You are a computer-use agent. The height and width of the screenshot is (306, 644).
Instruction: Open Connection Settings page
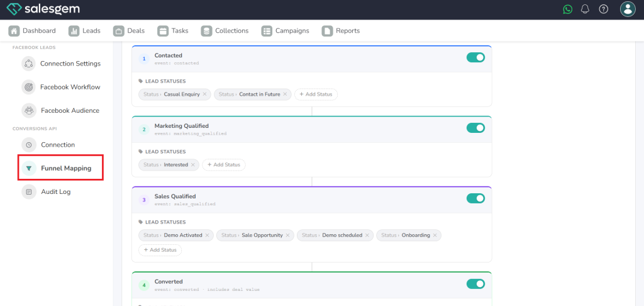[70, 64]
